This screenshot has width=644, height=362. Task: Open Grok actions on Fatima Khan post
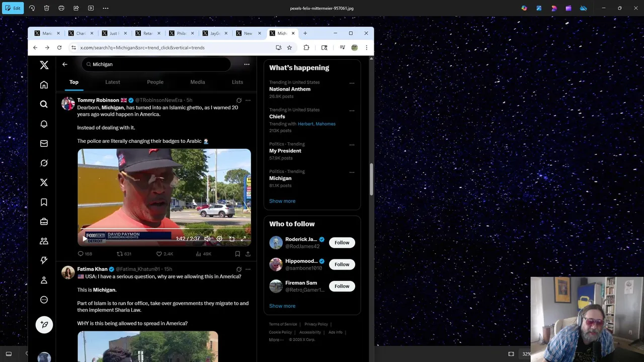tap(239, 269)
